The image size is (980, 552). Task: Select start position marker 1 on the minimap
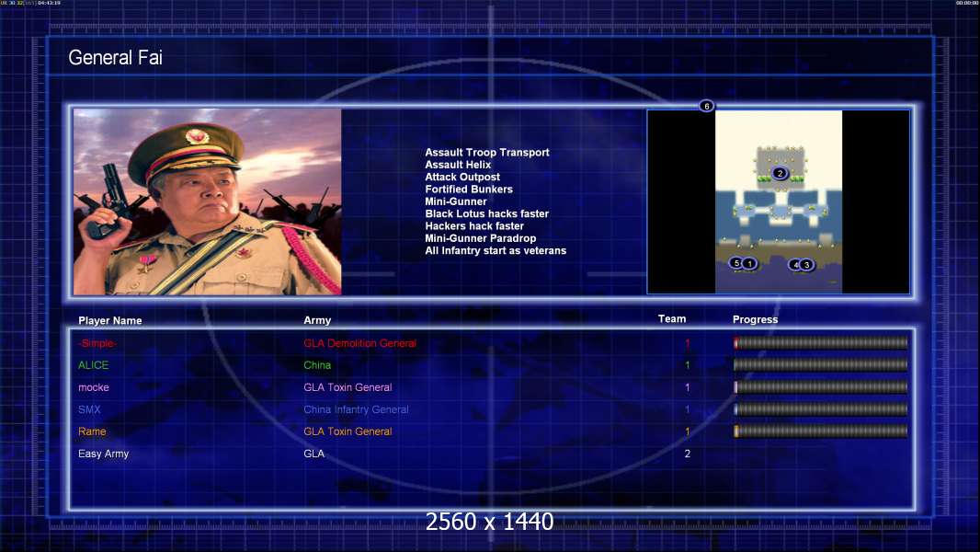coord(749,264)
